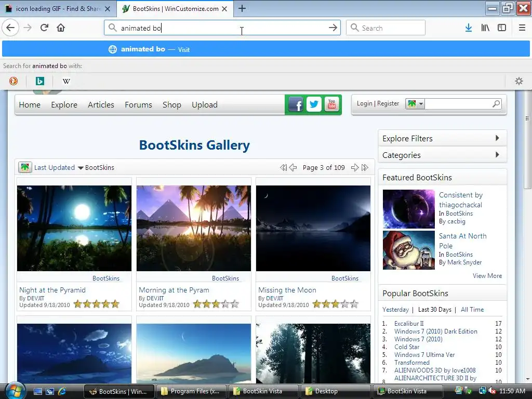This screenshot has height=399, width=532.
Task: Go back with the browser Back arrow
Action: click(10, 28)
